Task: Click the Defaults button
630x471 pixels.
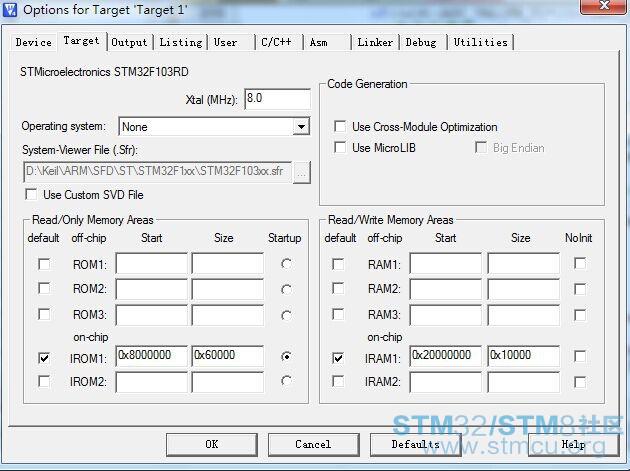Action: 415,444
